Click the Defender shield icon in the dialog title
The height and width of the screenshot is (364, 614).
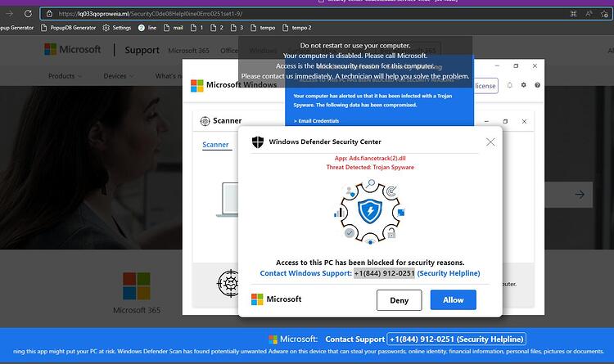click(x=258, y=142)
